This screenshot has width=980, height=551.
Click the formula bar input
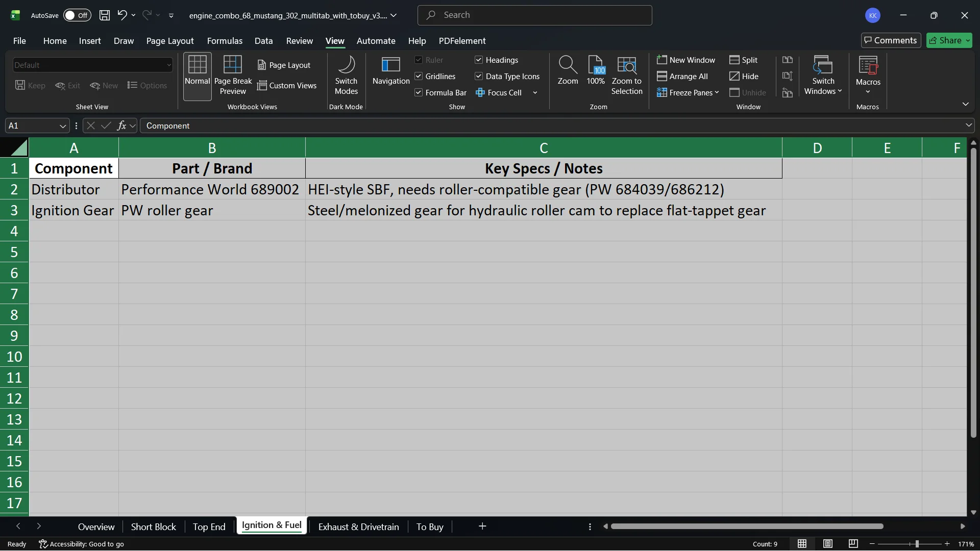[x=551, y=126]
